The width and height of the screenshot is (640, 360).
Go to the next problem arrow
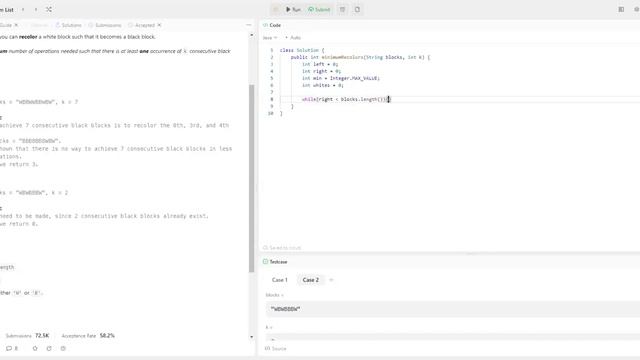click(x=36, y=9)
